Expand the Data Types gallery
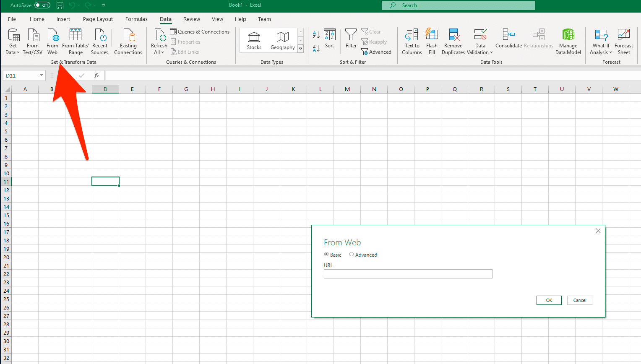The height and width of the screenshot is (364, 641). coord(300,49)
